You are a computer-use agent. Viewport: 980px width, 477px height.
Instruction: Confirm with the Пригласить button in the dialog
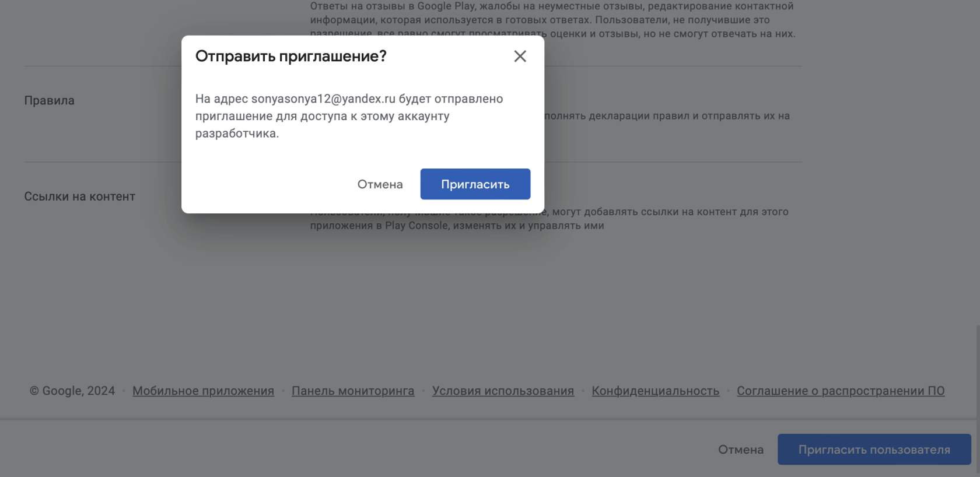coord(475,184)
